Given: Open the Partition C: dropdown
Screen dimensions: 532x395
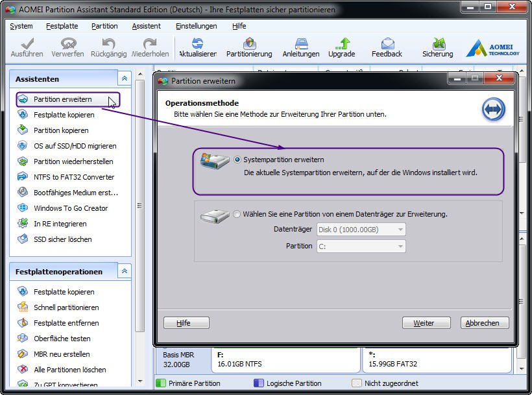Looking at the screenshot, I should coord(361,246).
